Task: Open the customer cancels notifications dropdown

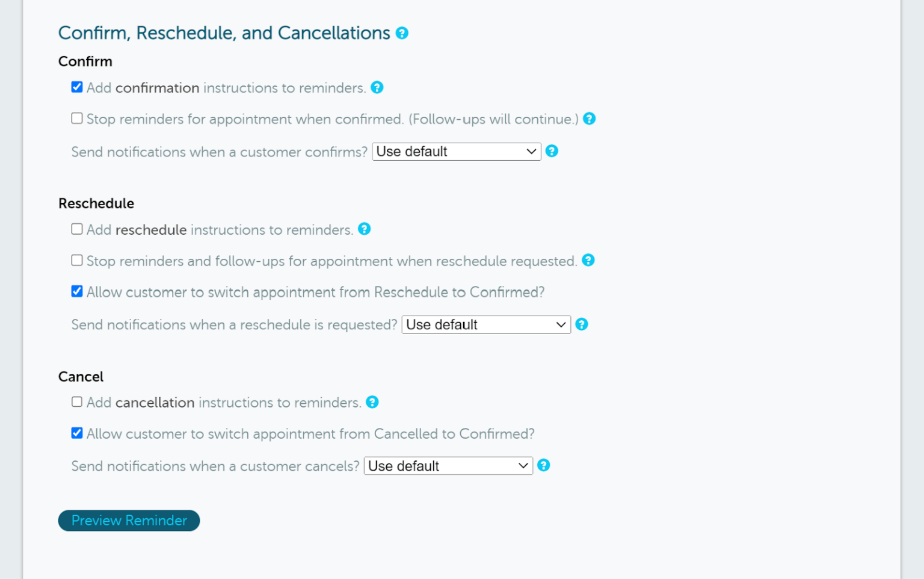Action: point(448,465)
